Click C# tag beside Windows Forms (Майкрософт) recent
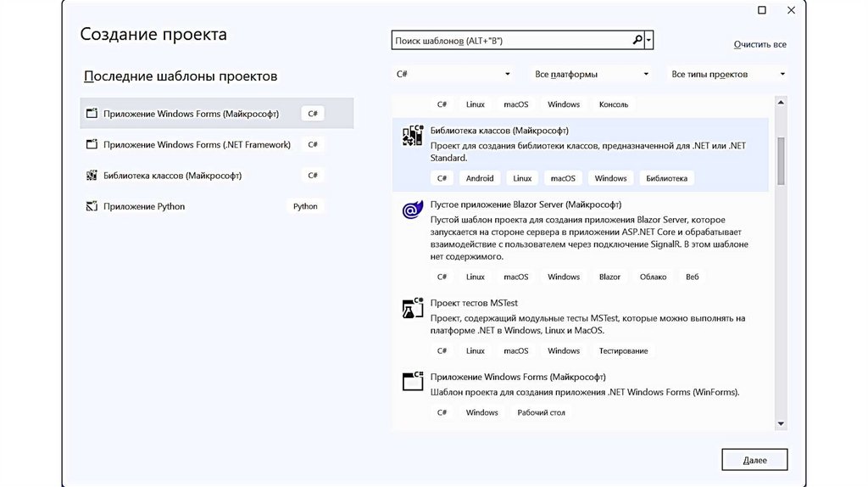This screenshot has width=868, height=487. coord(313,114)
